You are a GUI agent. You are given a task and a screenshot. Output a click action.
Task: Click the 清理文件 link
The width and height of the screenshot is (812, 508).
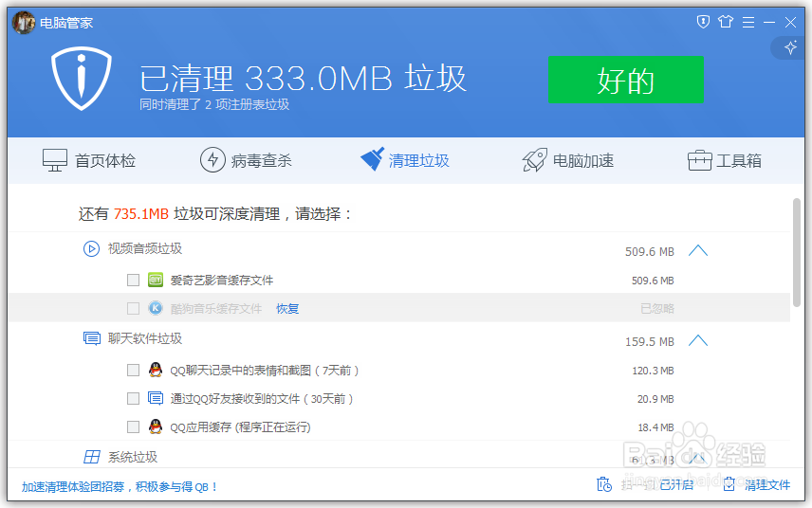pos(767,485)
